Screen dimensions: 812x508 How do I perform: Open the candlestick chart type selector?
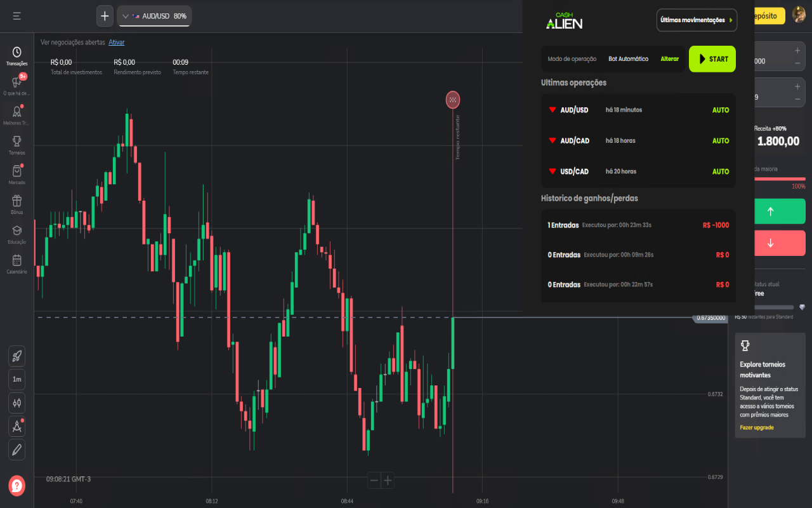click(17, 403)
